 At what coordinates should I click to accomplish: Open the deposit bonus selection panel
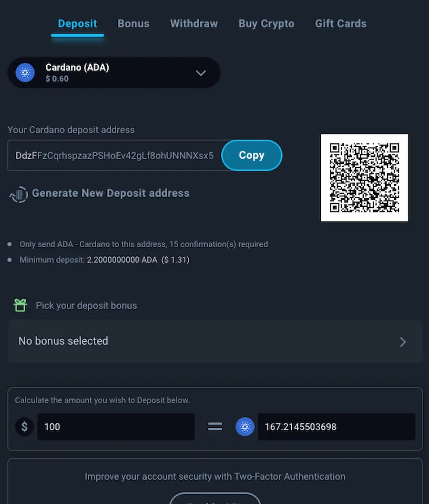pyautogui.click(x=214, y=341)
